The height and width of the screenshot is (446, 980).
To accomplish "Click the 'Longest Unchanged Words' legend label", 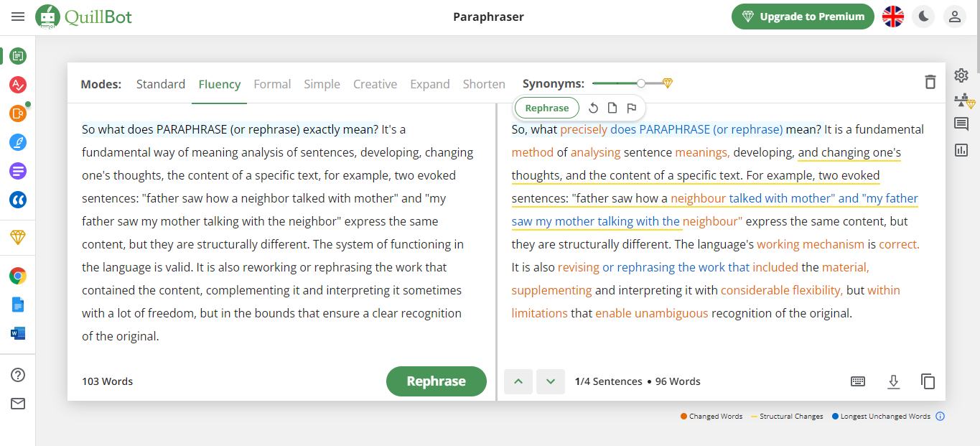I will pos(885,417).
